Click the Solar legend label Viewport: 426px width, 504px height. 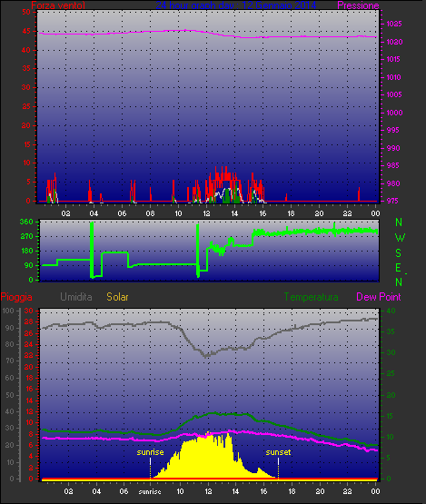pos(117,297)
